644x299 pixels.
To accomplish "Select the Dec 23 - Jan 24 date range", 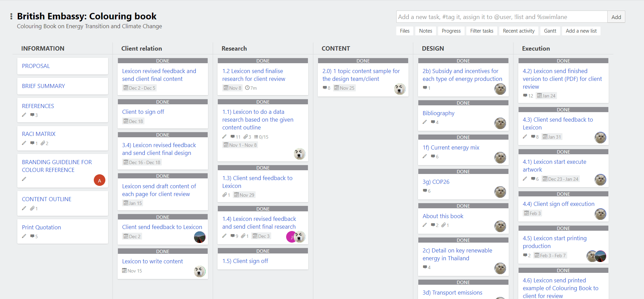I will [x=560, y=179].
